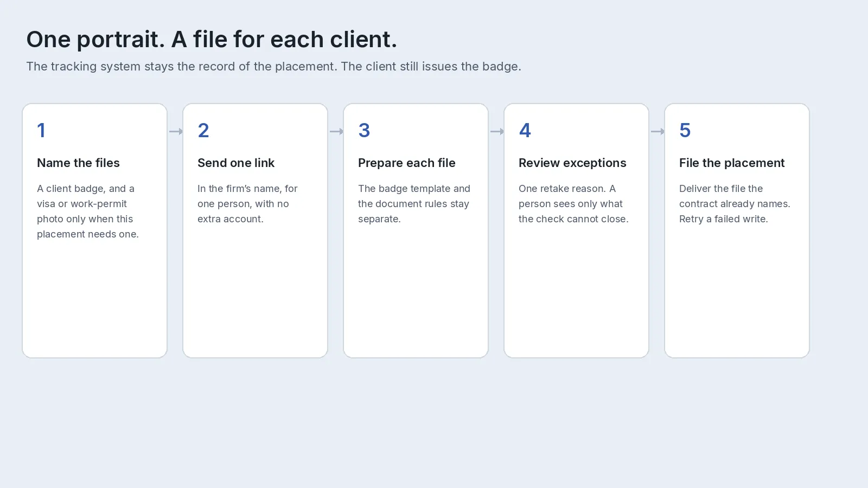
Task: Click the 'Prepare each file' heading
Action: 407,163
